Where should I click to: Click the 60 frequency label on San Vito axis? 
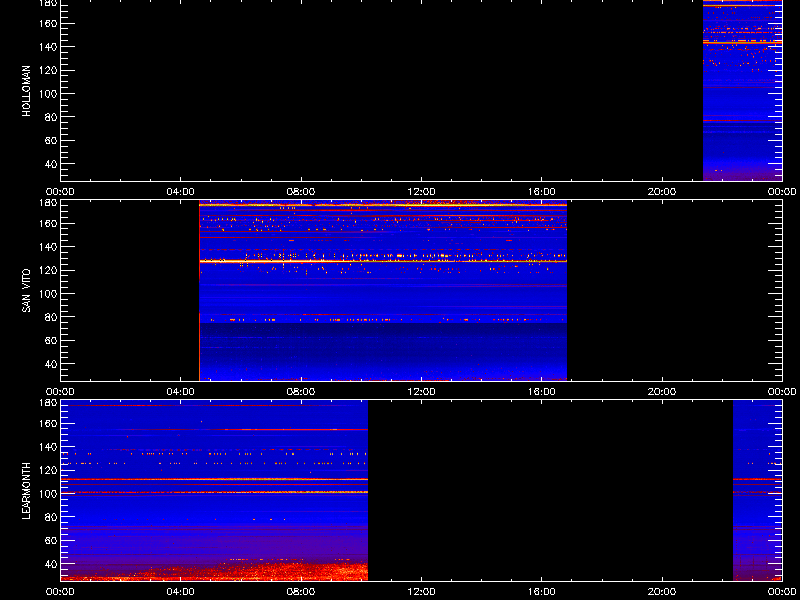coord(52,340)
